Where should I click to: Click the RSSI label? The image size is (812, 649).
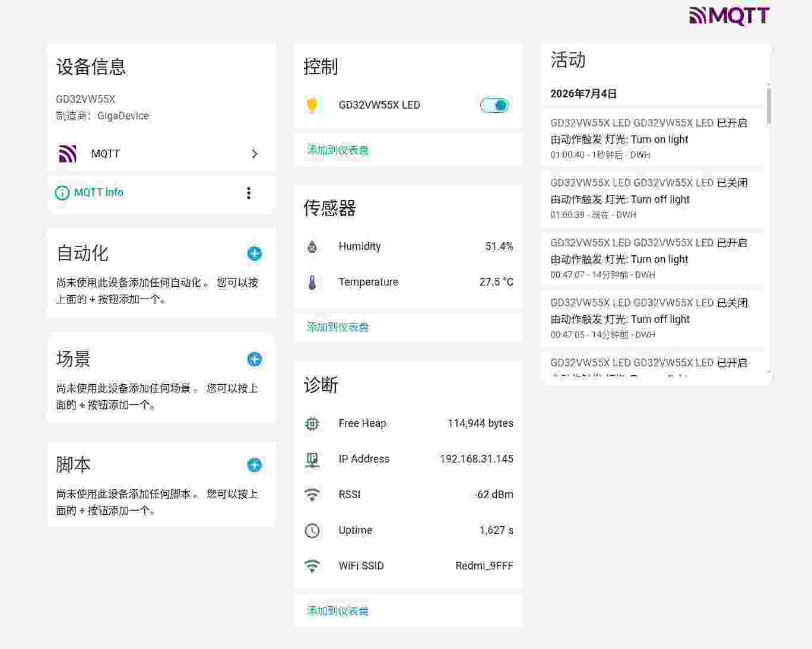pyautogui.click(x=350, y=495)
